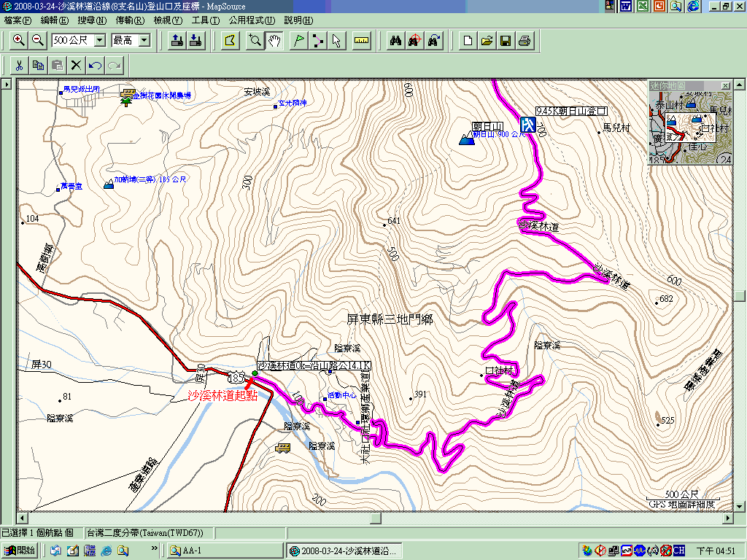Select the 沙溪林道0k=沿山路公14.1K waypoint label

tap(314, 365)
